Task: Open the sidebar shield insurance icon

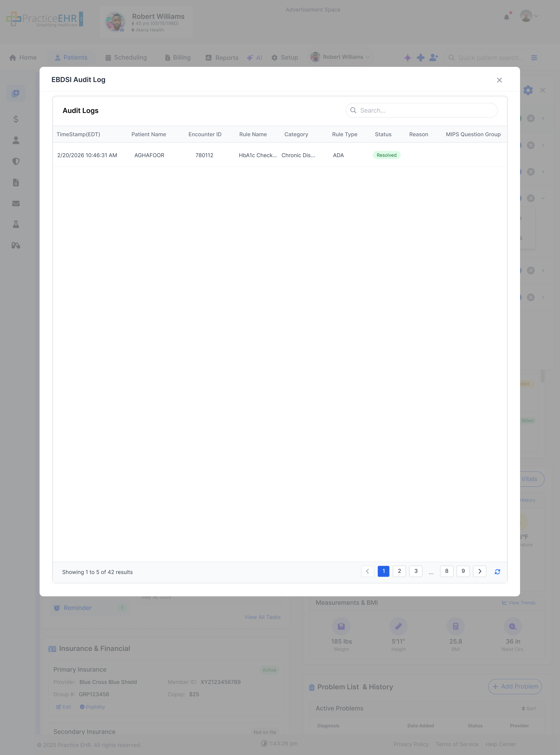Action: click(x=16, y=161)
